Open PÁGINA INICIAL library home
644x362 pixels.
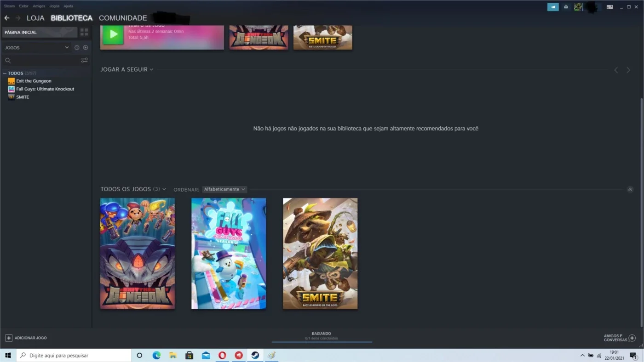pyautogui.click(x=40, y=32)
